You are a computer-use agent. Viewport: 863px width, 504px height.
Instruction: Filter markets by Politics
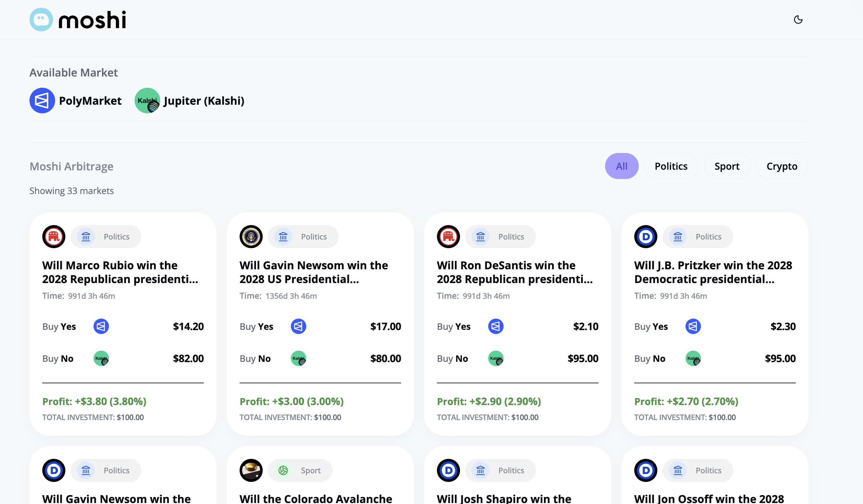coord(671,166)
